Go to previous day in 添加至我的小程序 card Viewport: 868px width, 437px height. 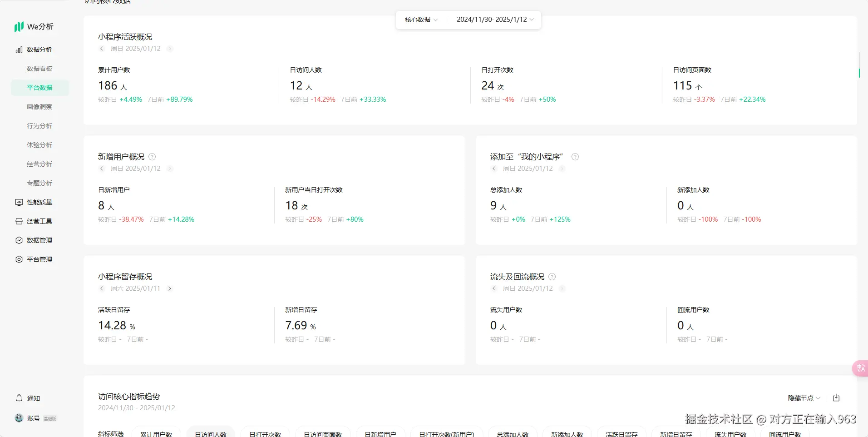494,169
